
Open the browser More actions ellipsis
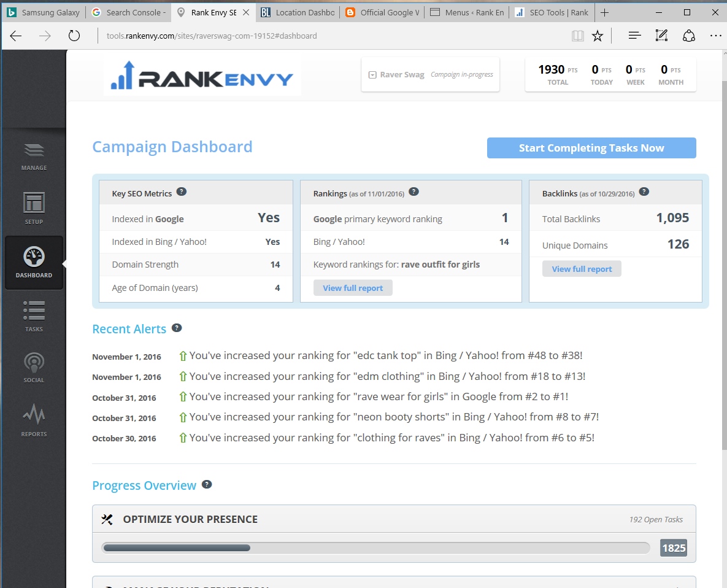(x=715, y=36)
